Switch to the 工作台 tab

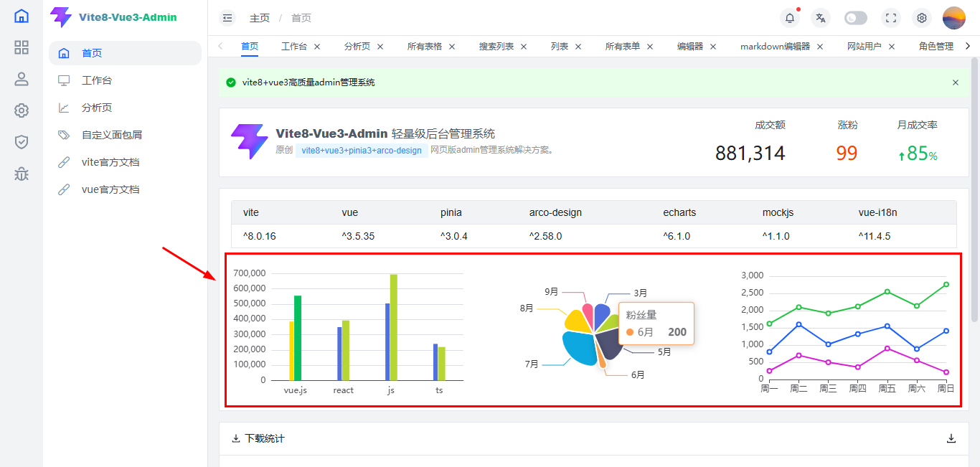(294, 46)
